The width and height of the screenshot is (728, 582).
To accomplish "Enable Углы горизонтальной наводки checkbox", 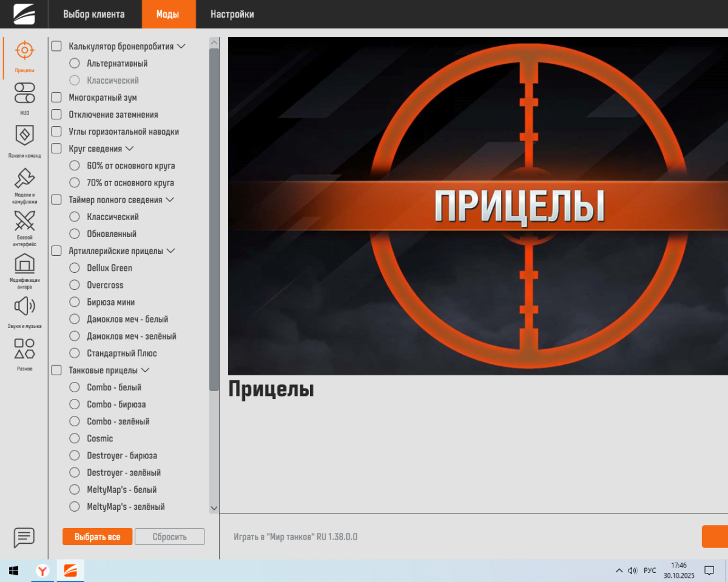I will (56, 131).
